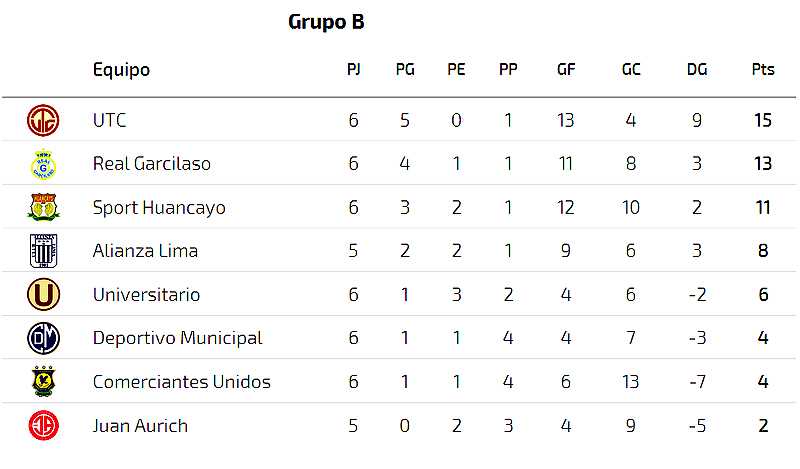Open the Universitario team name
800x469 pixels.
point(146,295)
